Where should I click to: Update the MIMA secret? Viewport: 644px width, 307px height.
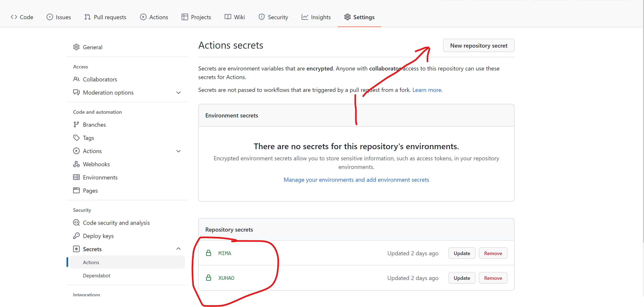click(x=462, y=253)
